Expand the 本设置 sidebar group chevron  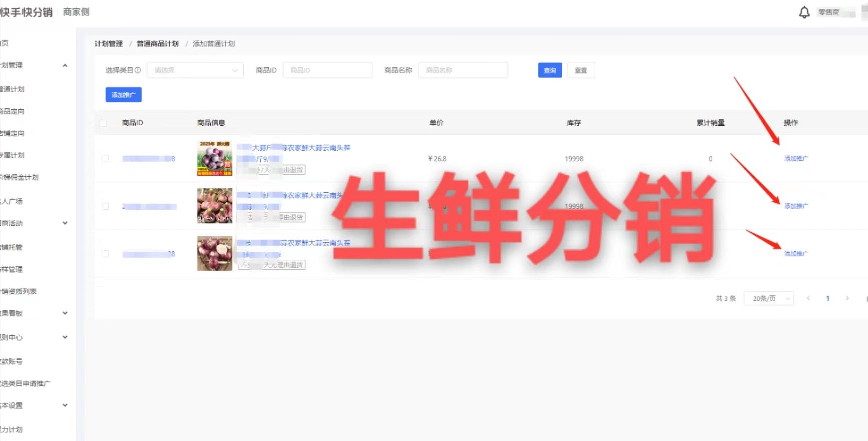pos(65,405)
